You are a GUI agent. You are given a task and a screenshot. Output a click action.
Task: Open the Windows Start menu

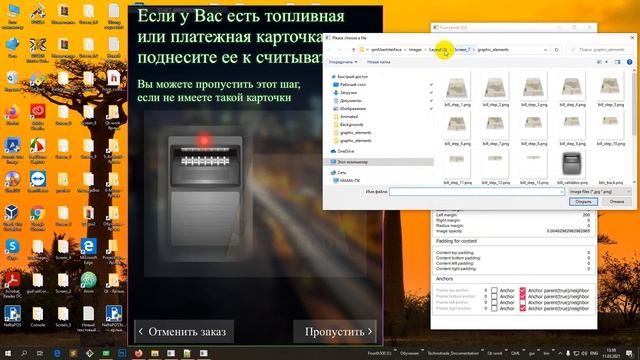(x=8, y=353)
